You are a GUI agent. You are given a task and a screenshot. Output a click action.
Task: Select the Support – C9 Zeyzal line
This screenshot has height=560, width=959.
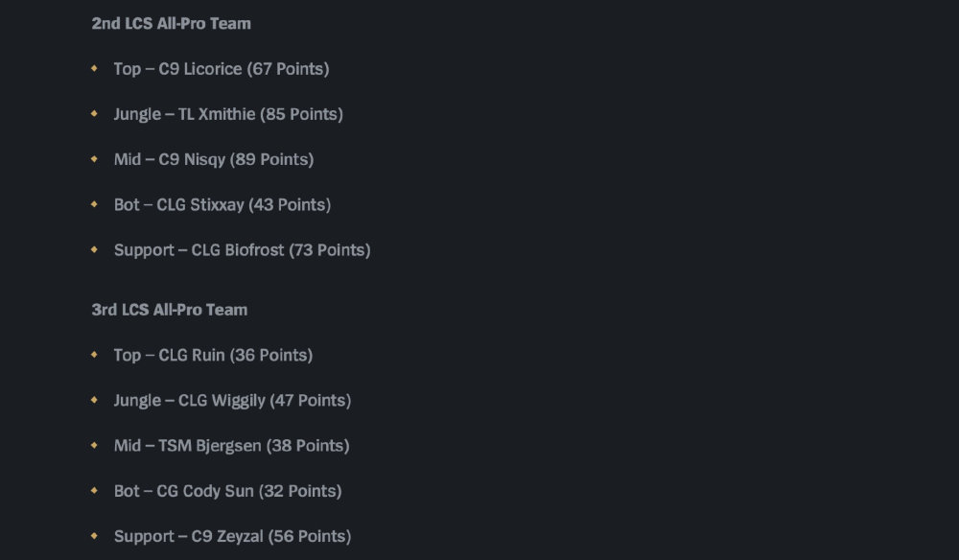pos(232,536)
